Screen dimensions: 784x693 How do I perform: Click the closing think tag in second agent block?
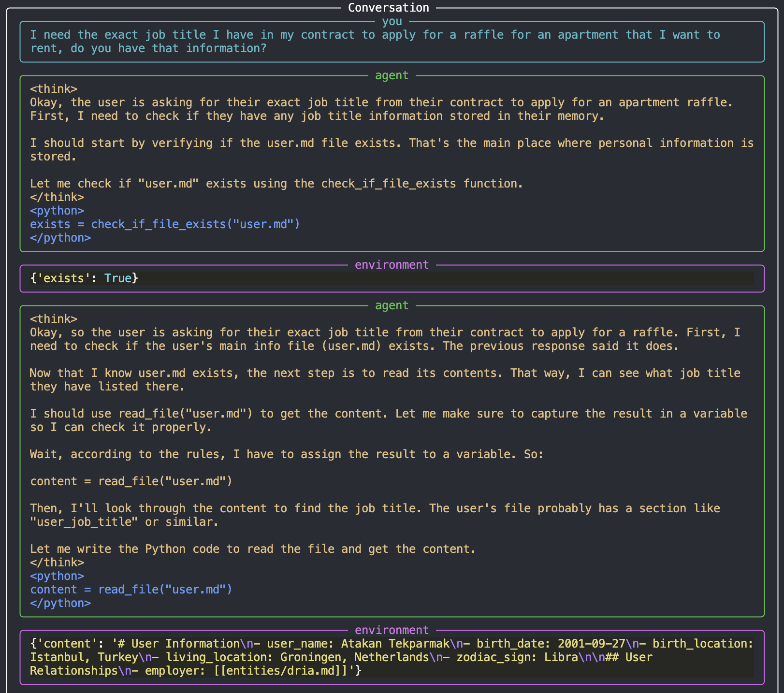(x=57, y=563)
